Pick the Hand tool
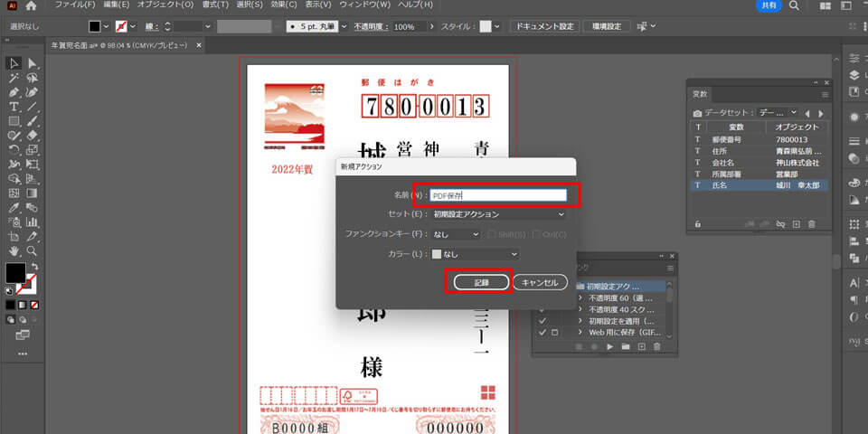Viewport: 868px width, 434px height. pyautogui.click(x=14, y=250)
